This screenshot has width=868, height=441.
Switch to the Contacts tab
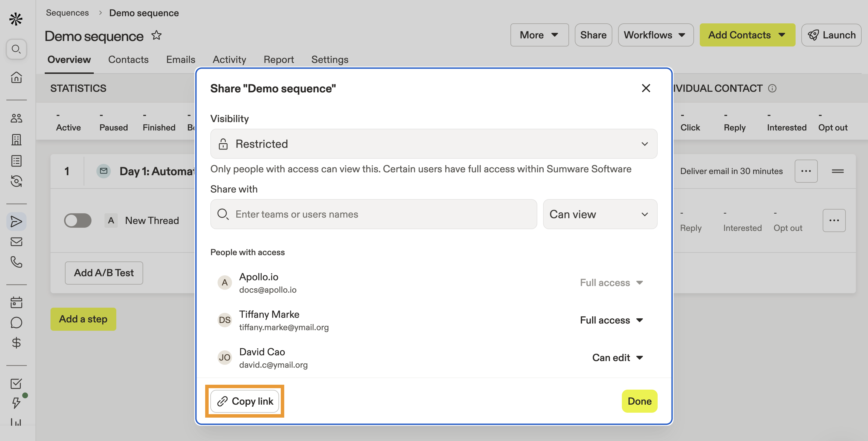pos(128,60)
